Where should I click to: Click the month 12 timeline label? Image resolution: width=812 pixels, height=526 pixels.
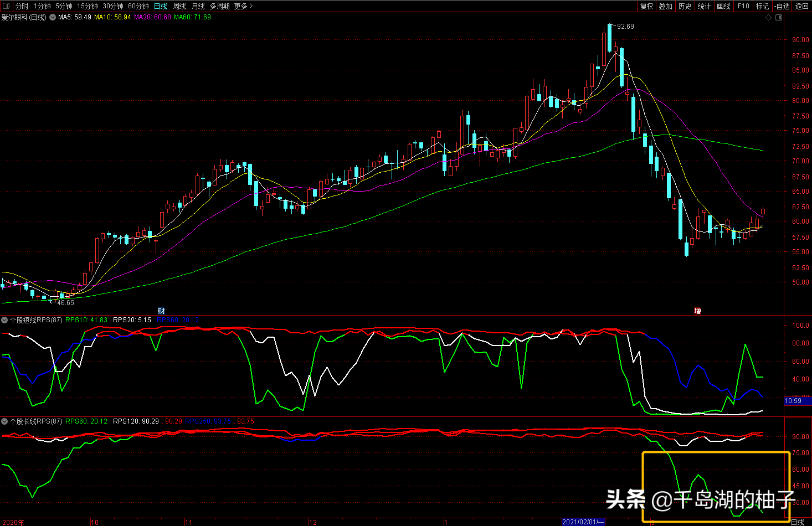click(x=313, y=522)
